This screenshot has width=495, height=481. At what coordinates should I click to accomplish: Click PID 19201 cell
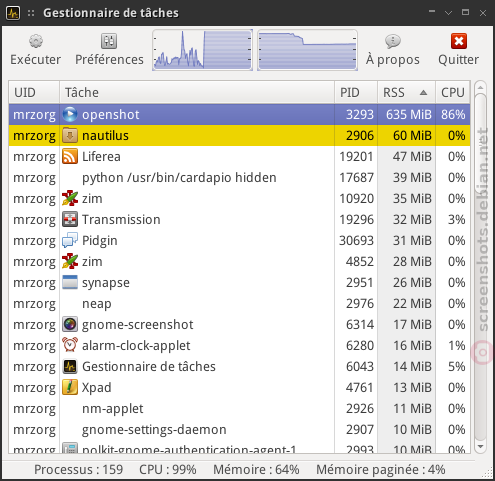356,157
